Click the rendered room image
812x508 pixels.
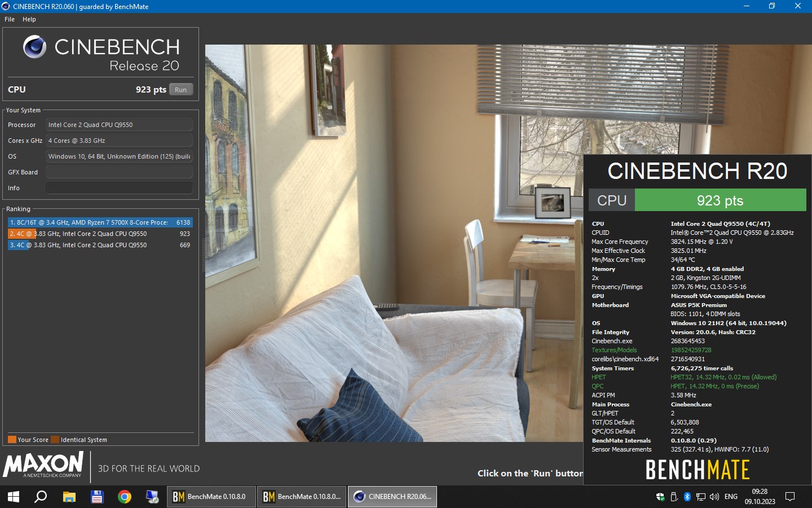pos(394,243)
